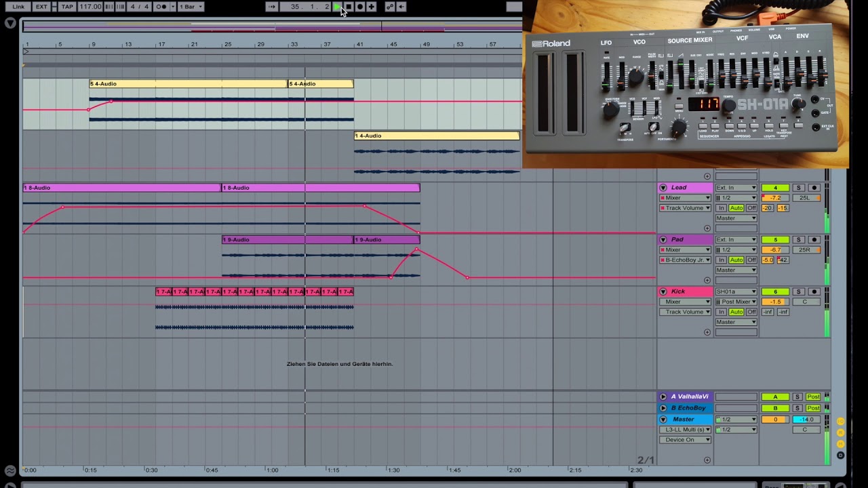Unfold the A ValhallaVi return track
The height and width of the screenshot is (488, 868).
[663, 396]
